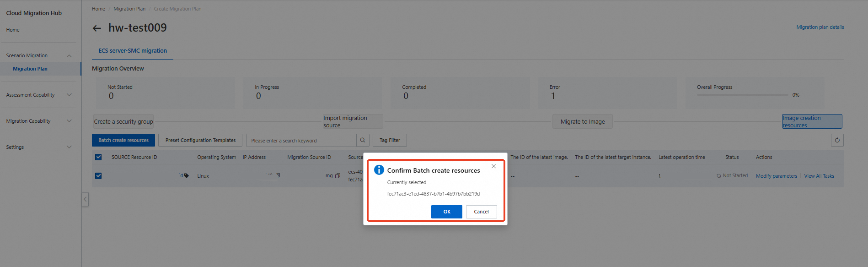Collapse the Scenario Migration menu
This screenshot has width=868, height=267.
click(x=69, y=56)
